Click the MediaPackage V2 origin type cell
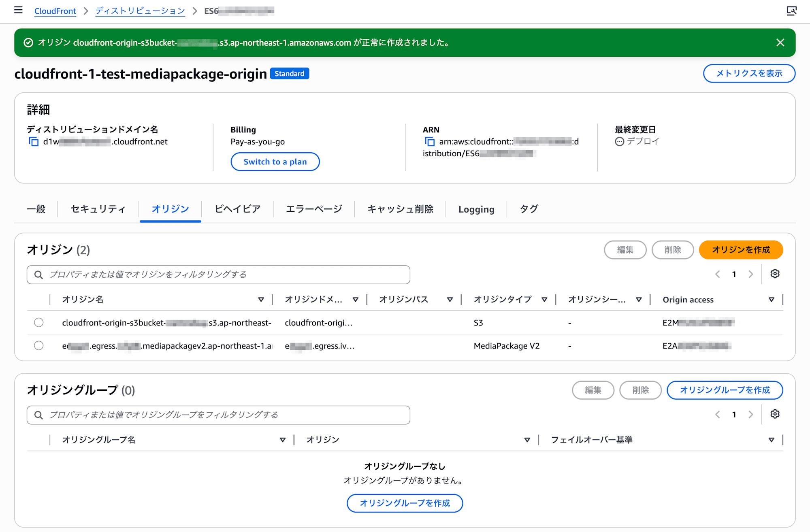This screenshot has width=810, height=532. point(507,346)
